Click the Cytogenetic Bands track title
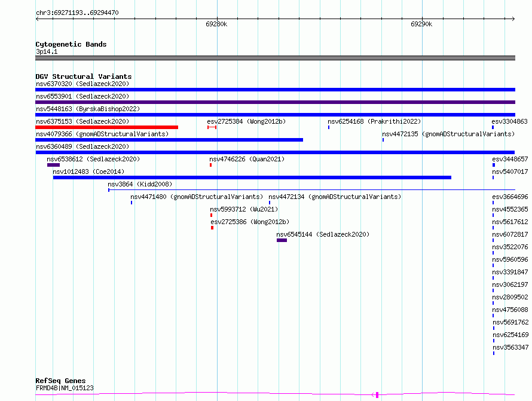This screenshot has width=532, height=401. pyautogui.click(x=71, y=44)
